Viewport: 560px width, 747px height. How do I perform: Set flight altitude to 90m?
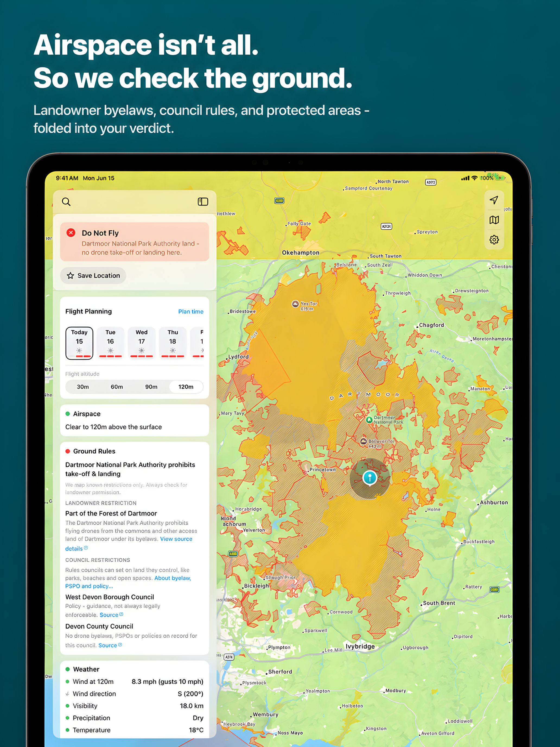(x=151, y=387)
